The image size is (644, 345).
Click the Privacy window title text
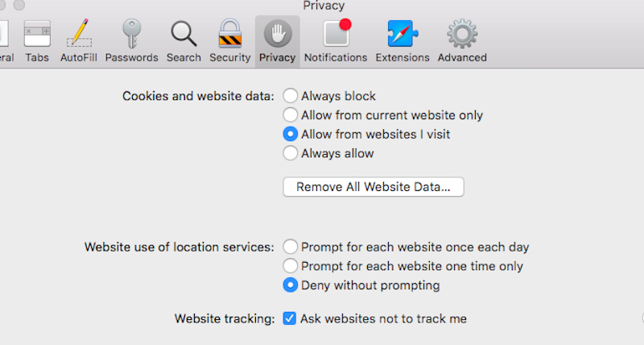(324, 6)
